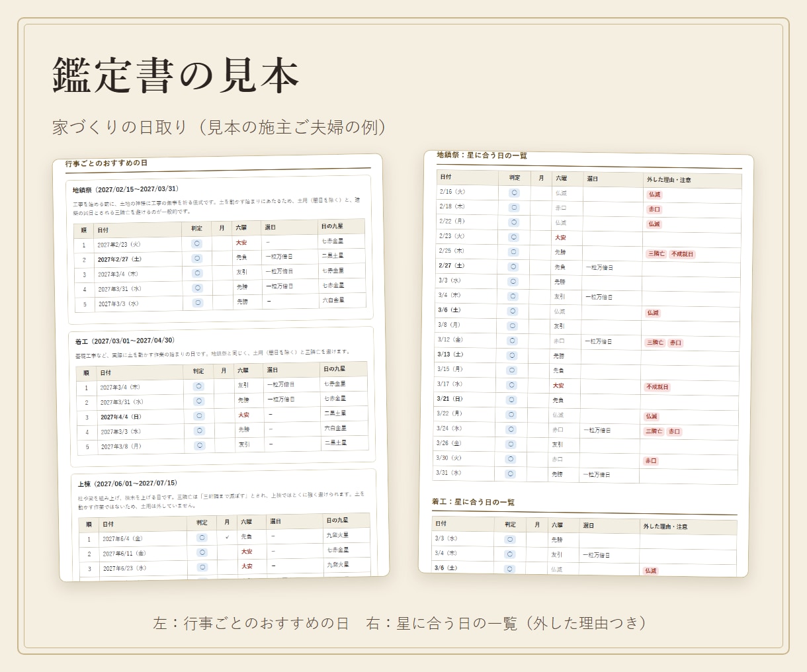Click the 仏滅 tag in the 2/16(火) row

click(x=655, y=194)
